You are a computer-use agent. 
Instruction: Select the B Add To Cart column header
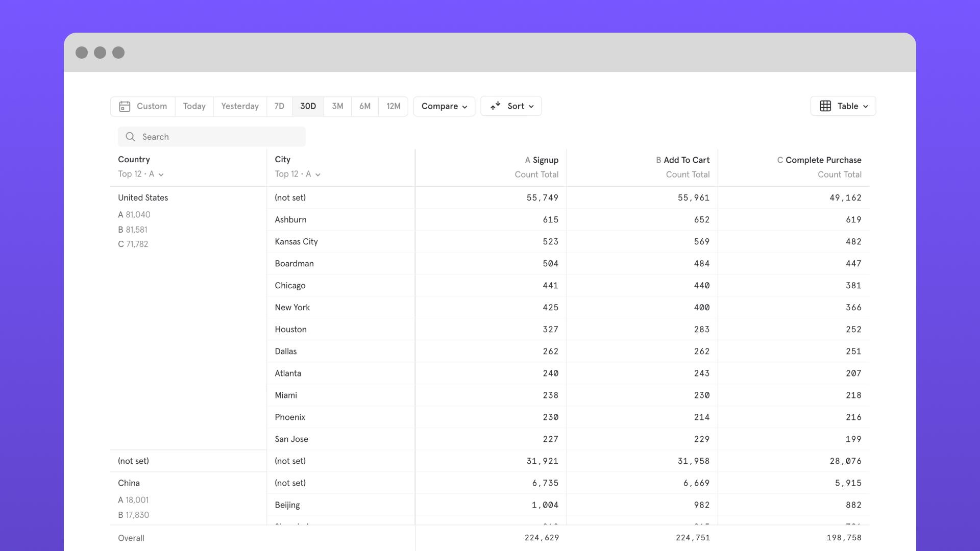point(682,160)
